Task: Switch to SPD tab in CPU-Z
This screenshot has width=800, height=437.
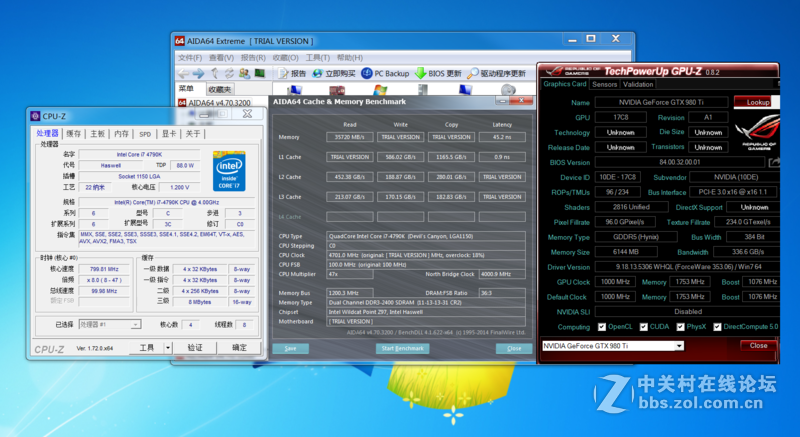Action: coord(145,134)
